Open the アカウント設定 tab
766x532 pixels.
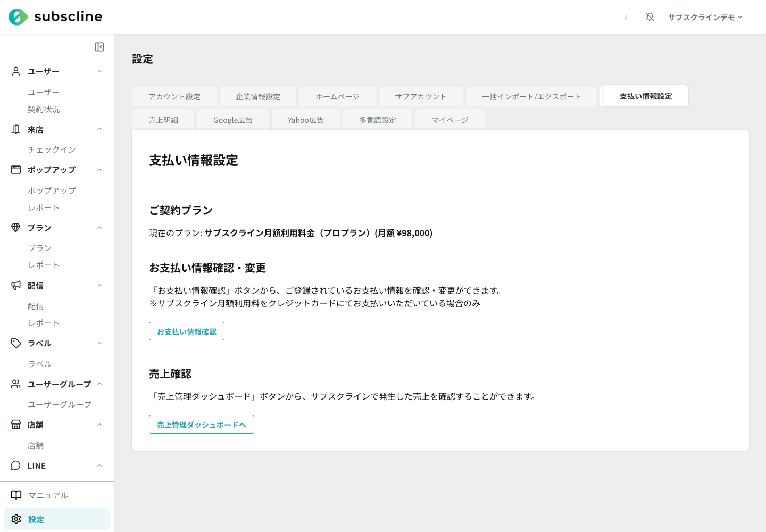(x=174, y=96)
